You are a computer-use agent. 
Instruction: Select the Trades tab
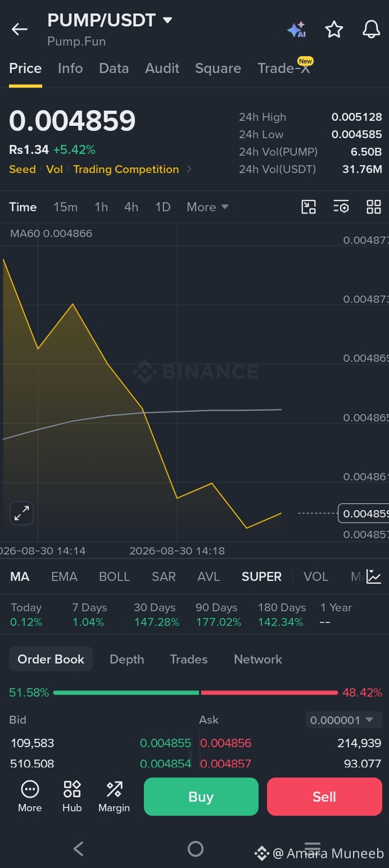[189, 659]
